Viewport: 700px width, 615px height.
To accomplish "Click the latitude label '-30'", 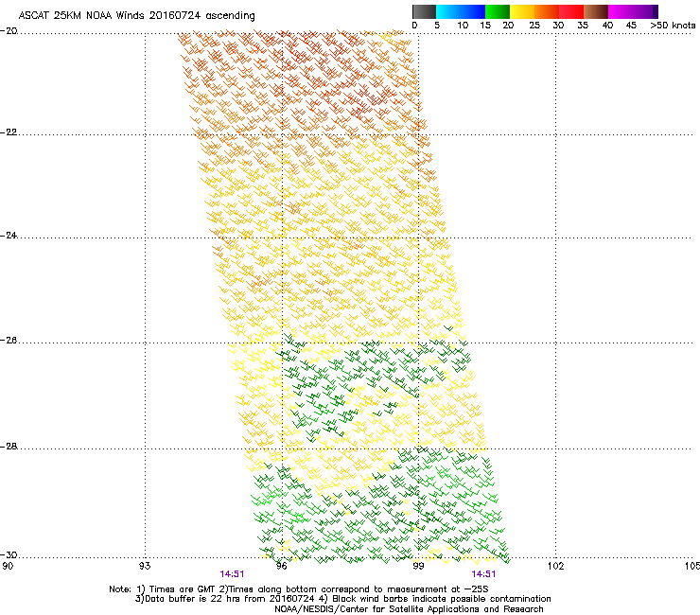I will pos(9,555).
